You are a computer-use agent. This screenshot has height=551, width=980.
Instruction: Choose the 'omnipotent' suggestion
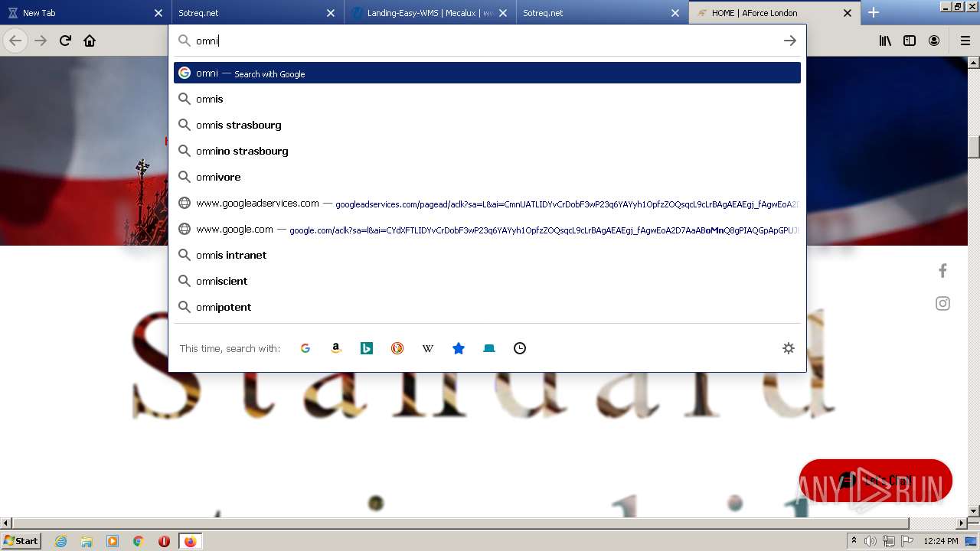click(487, 307)
